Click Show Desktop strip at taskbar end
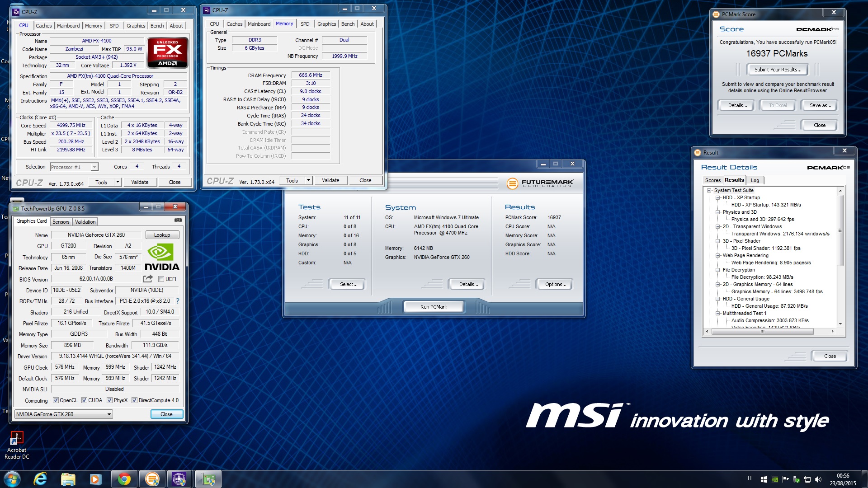Viewport: 868px width, 488px height. pos(864,479)
